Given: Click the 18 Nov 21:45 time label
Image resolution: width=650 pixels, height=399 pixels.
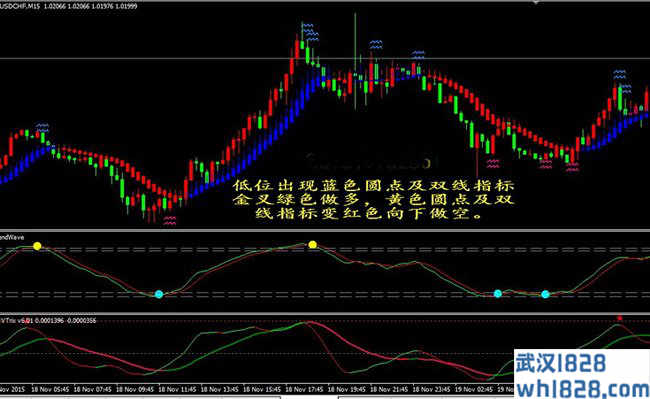Looking at the screenshot, I should point(389,389).
